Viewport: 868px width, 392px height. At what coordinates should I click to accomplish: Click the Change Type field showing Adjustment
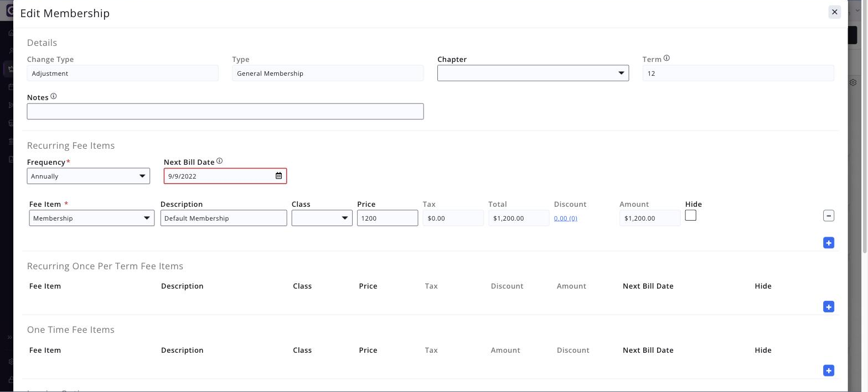click(x=123, y=73)
